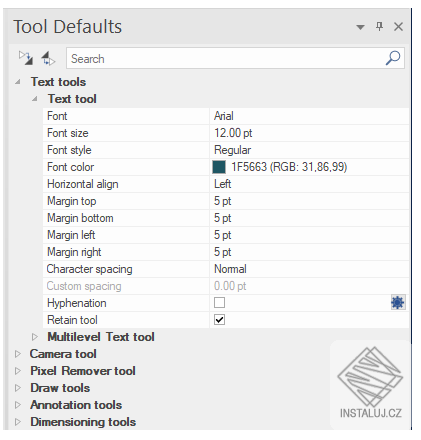Image resolution: width=421 pixels, height=440 pixels.
Task: Open the Hyphenation settings gear icon
Action: [398, 303]
